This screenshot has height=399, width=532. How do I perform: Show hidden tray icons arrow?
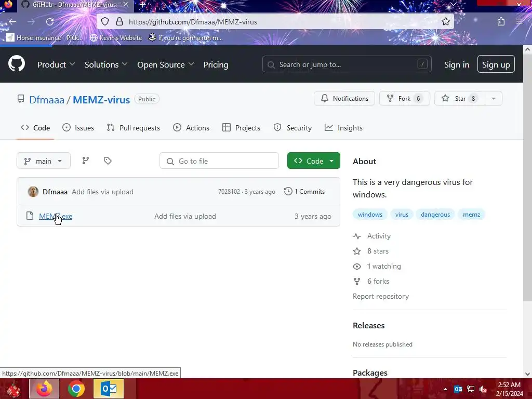coord(445,389)
